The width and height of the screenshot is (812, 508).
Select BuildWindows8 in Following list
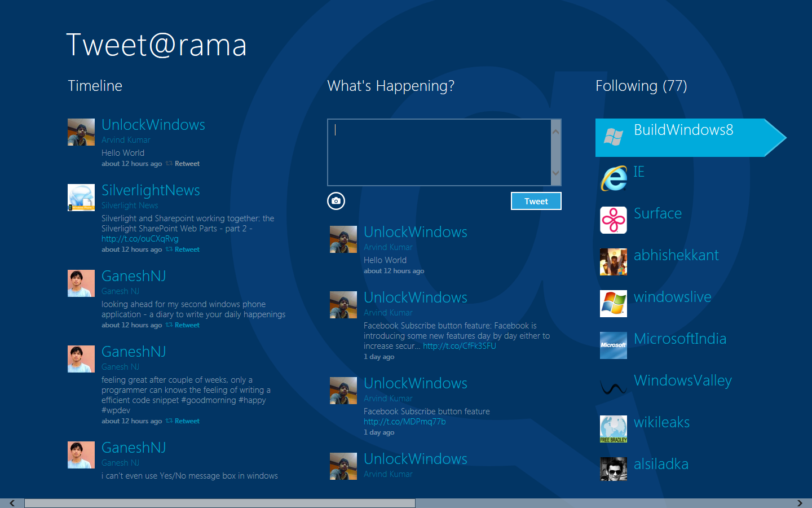[x=690, y=138]
